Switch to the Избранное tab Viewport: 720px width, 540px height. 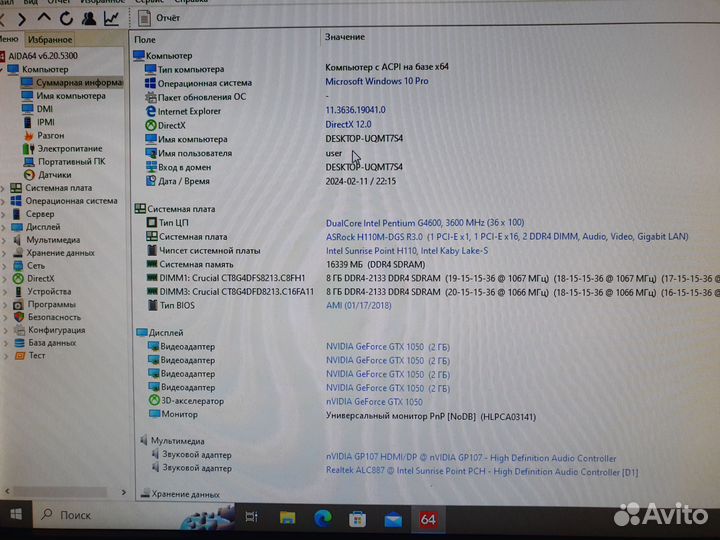(50, 39)
